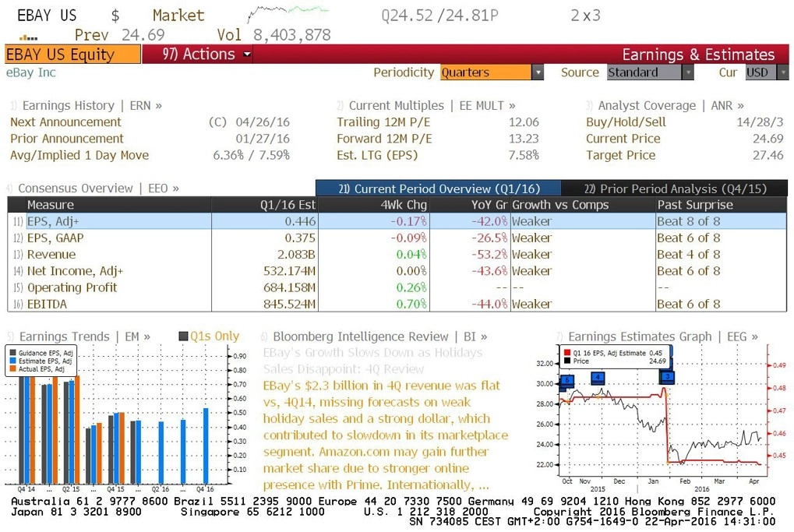Click red Q1 16 EPS Adj Estimate legend square
Viewport: 794px width, 532px height.
click(566, 353)
